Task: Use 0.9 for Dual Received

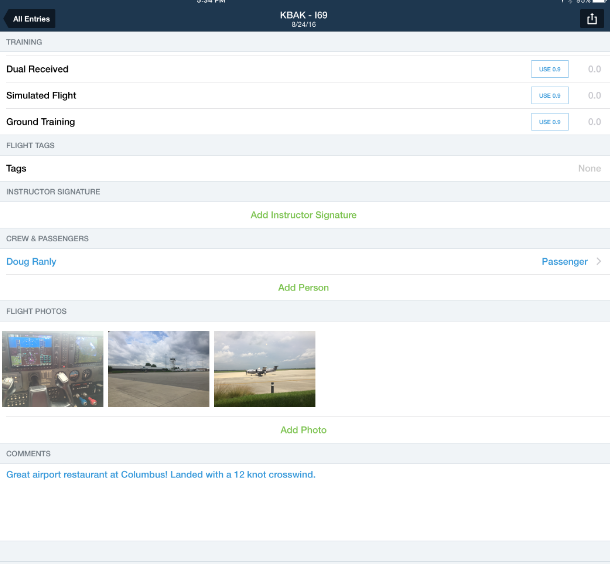Action: [550, 69]
